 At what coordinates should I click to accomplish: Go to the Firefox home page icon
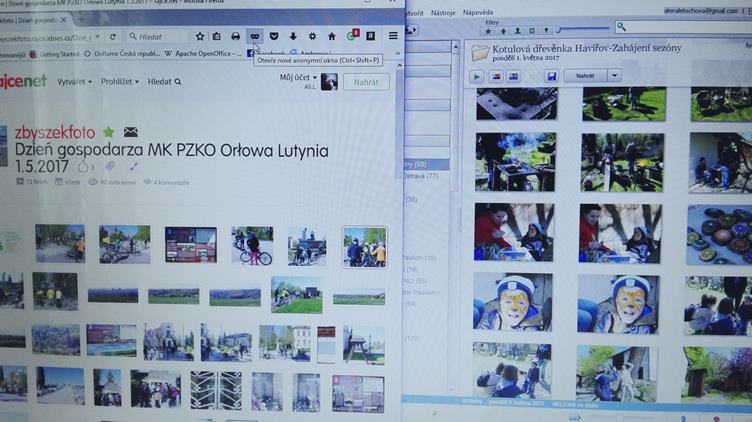[331, 36]
